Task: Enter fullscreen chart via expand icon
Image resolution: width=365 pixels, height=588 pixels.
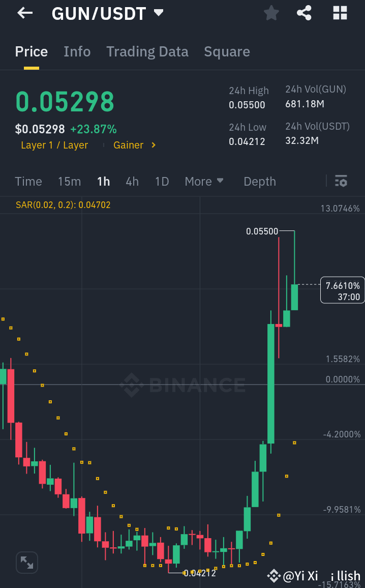Action: (x=26, y=563)
